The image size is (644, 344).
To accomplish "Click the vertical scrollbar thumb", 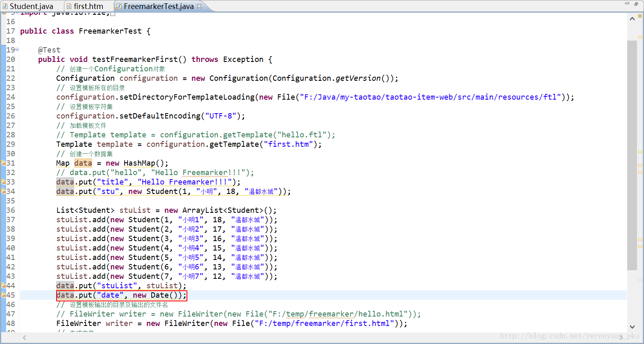I will tap(632, 155).
